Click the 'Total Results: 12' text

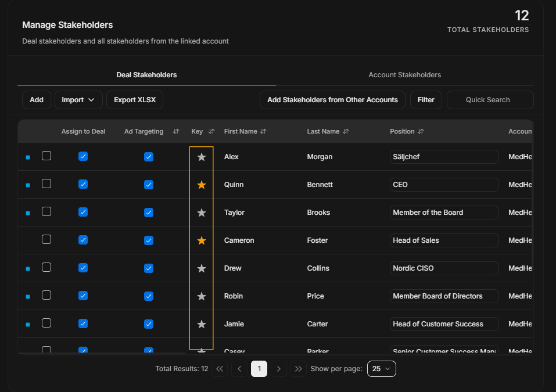click(x=181, y=369)
